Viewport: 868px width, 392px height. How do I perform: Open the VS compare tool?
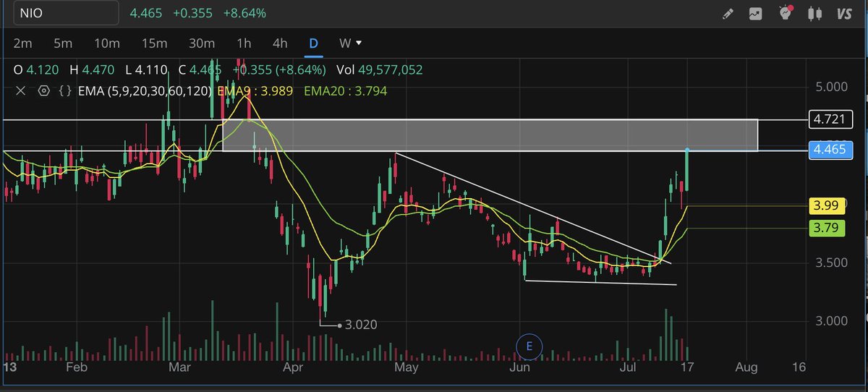point(843,13)
